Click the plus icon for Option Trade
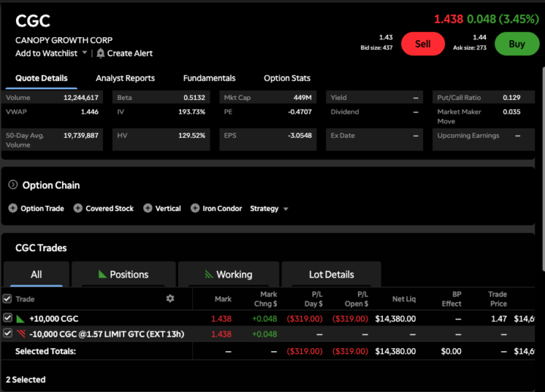545x392 pixels. (13, 208)
